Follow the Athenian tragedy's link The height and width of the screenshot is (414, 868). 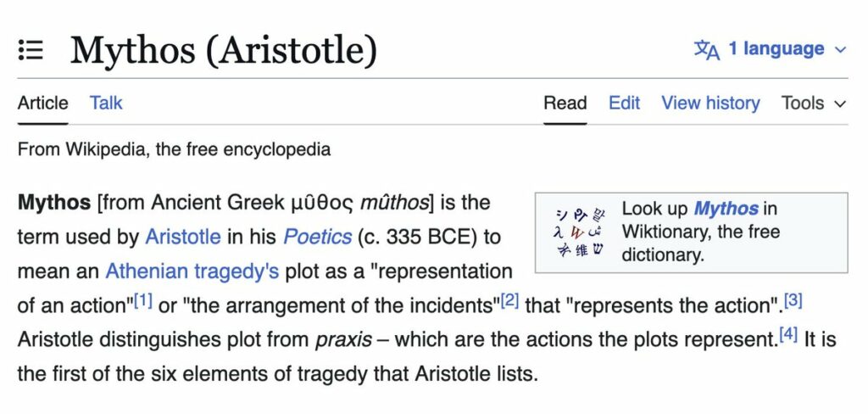(192, 271)
